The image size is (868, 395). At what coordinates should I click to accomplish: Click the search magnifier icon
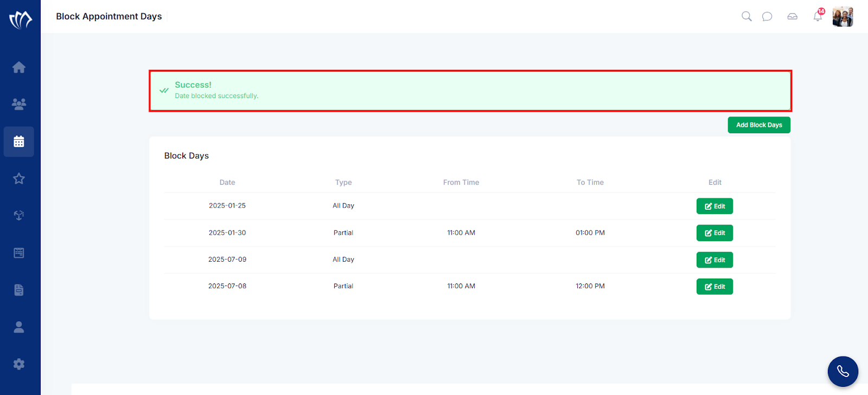click(746, 16)
